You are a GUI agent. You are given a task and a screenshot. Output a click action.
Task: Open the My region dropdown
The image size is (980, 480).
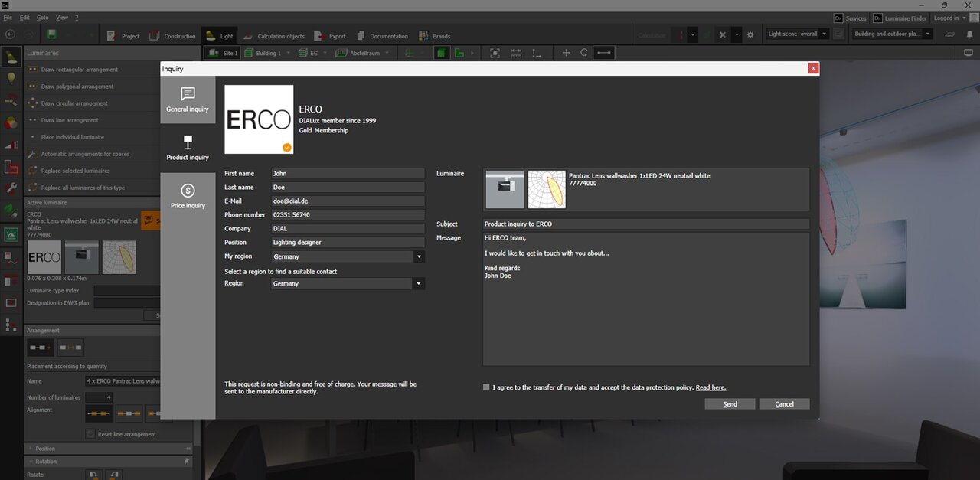coord(348,257)
